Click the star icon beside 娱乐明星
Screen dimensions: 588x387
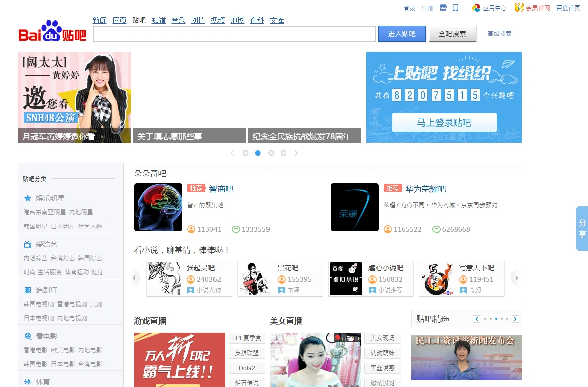(27, 198)
